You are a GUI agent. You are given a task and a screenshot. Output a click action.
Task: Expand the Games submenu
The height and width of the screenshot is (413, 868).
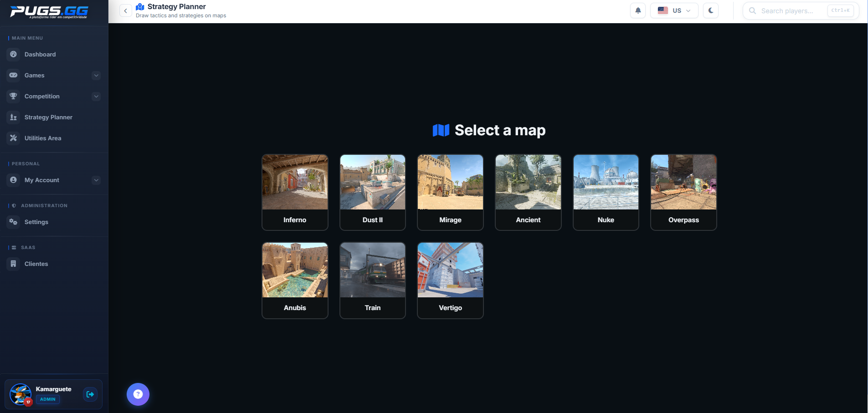point(96,75)
